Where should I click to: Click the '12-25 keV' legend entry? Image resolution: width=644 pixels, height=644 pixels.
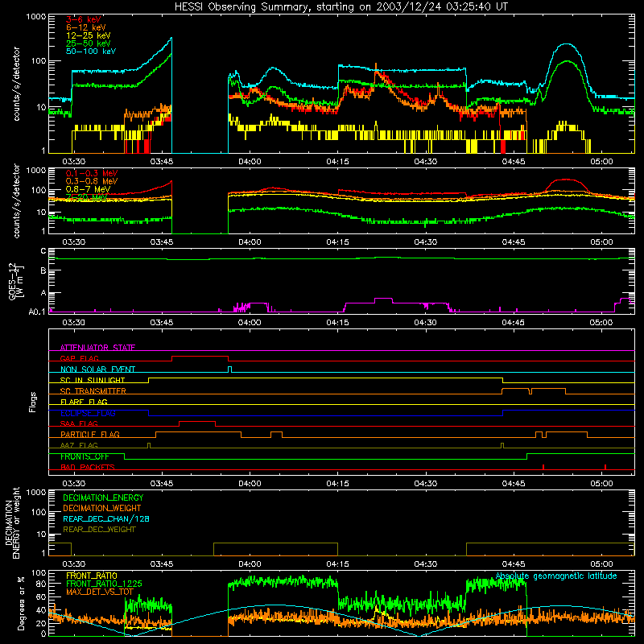(x=89, y=35)
